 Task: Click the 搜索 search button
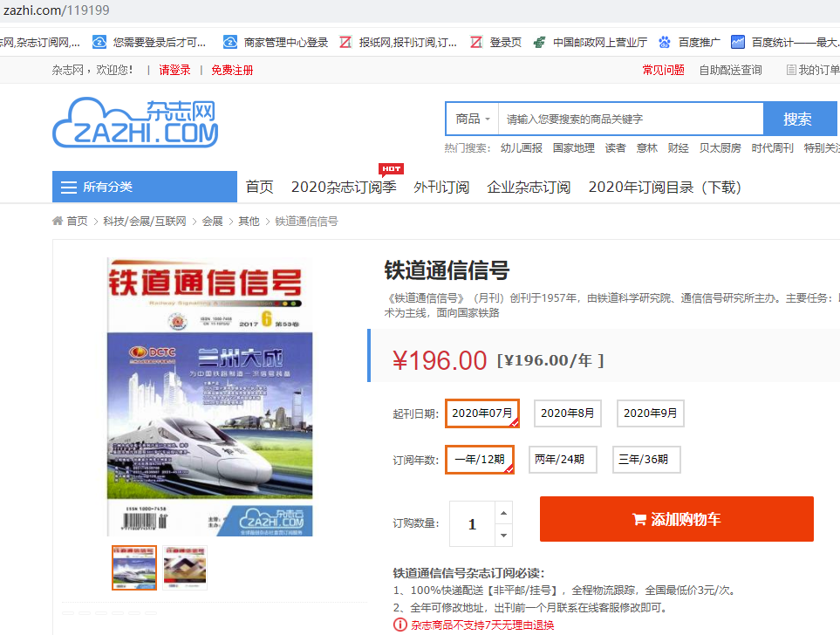(800, 119)
